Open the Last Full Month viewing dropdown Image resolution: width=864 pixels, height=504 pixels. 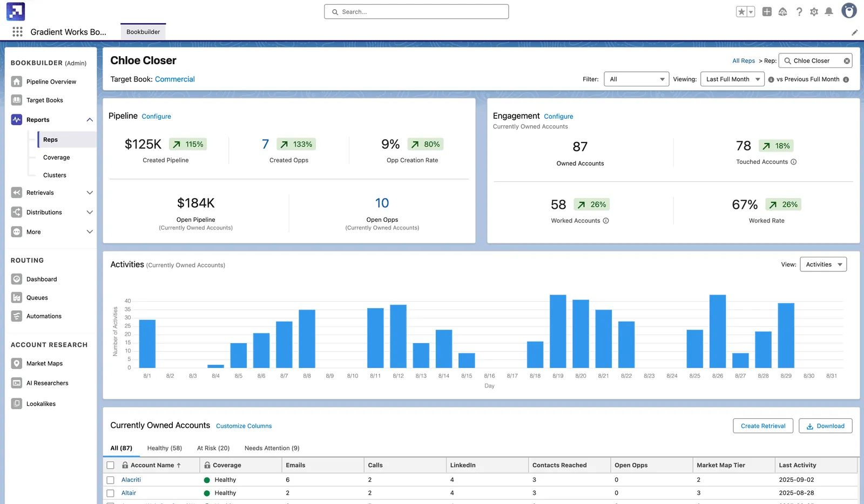(x=732, y=79)
